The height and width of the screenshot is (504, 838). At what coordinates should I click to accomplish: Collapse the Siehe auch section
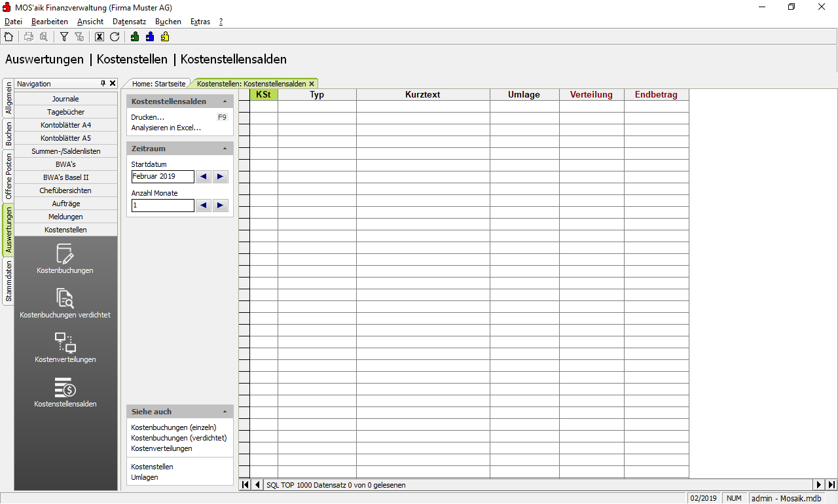[x=225, y=412]
